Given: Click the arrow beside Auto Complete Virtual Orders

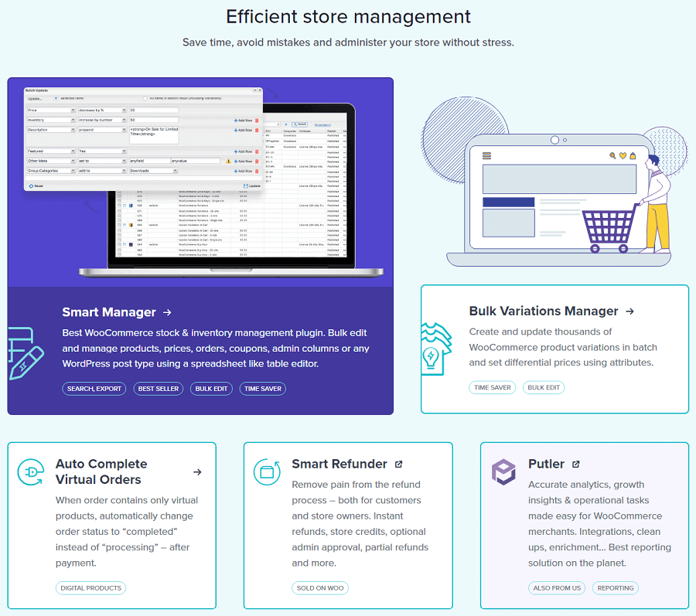Looking at the screenshot, I should (197, 472).
